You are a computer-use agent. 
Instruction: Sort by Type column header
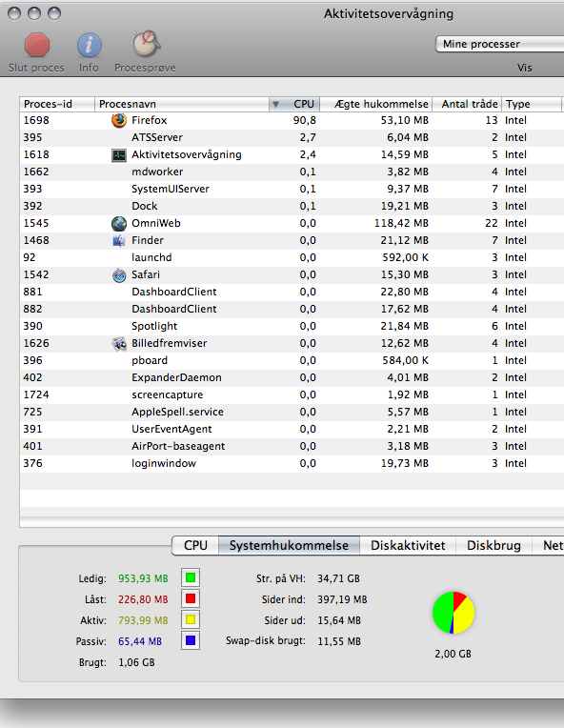point(532,104)
